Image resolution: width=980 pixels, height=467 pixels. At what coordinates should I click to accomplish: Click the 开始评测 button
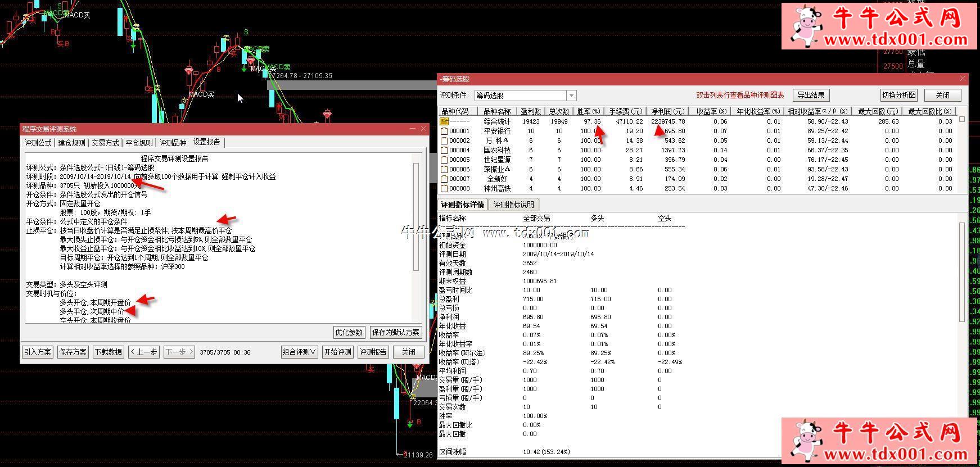click(x=337, y=352)
